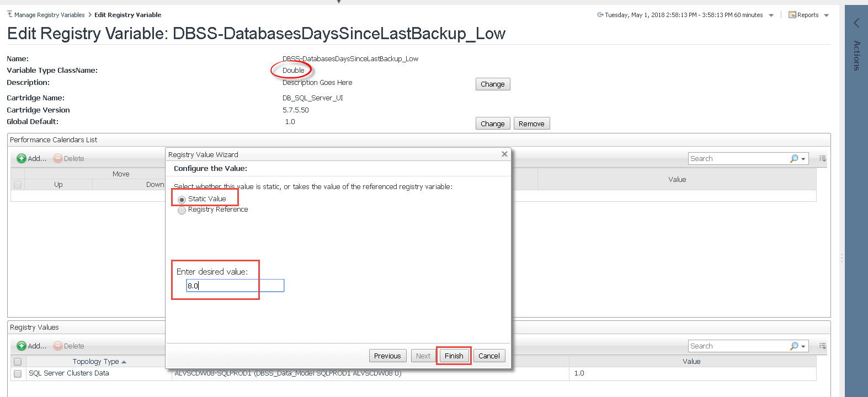Click Add icon in Performance Calendars List
Viewport: 868px width, 397px height.
click(22, 159)
